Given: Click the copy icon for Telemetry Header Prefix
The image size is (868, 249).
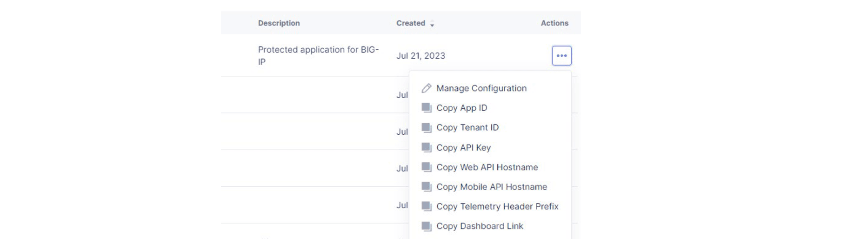Looking at the screenshot, I should click(426, 207).
